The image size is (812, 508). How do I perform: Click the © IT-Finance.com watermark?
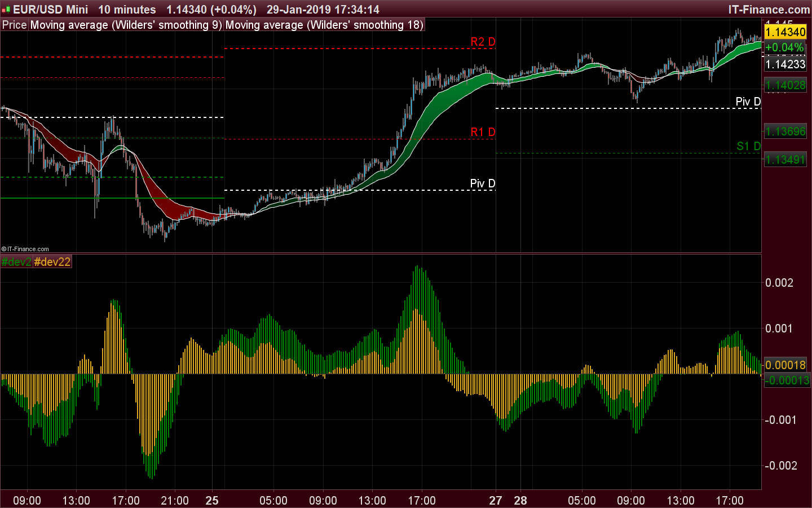click(25, 248)
